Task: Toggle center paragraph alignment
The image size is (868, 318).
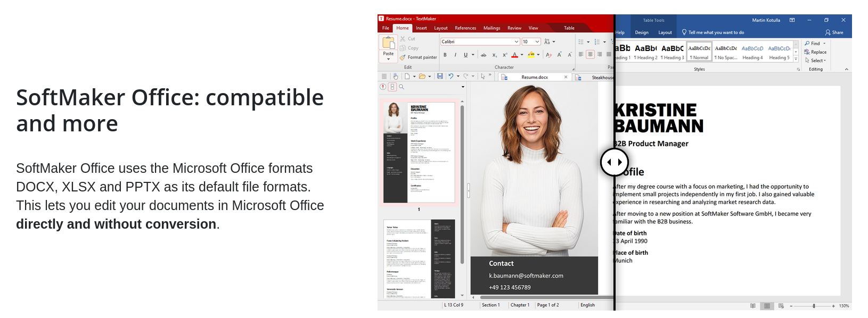Action: pos(590,54)
